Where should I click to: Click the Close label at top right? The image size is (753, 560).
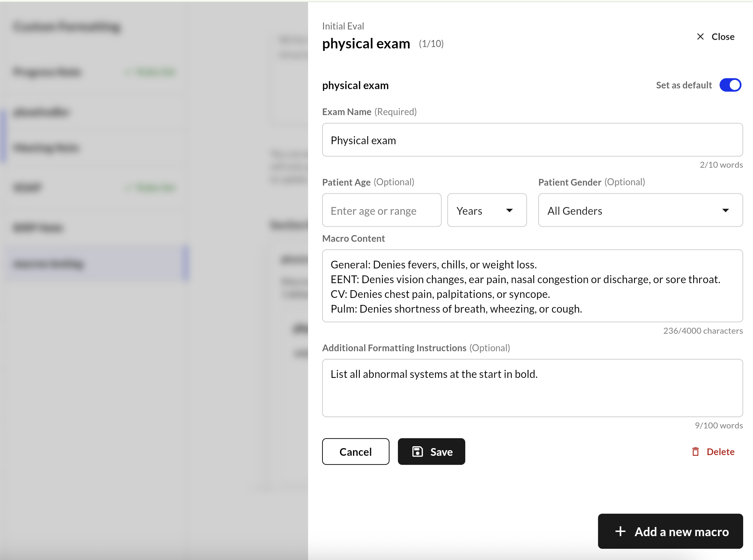point(723,36)
